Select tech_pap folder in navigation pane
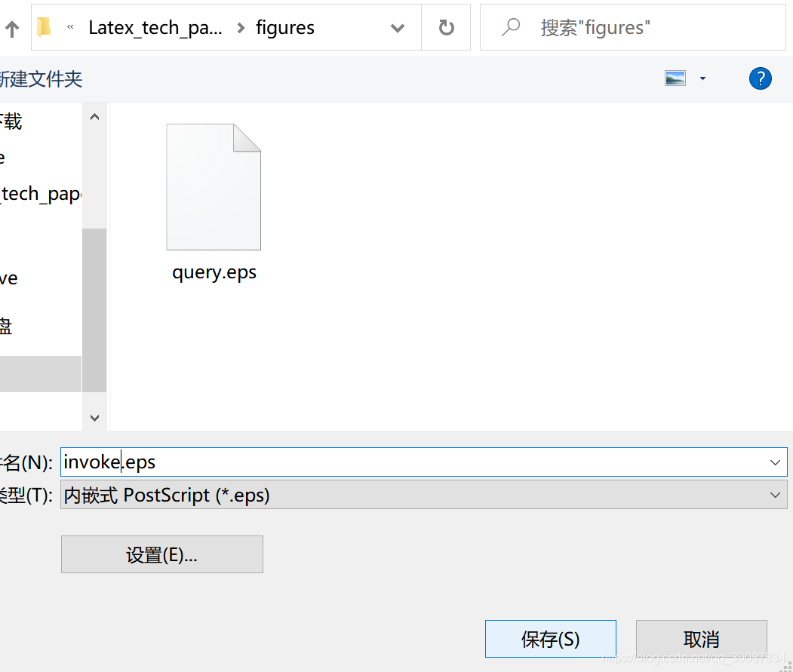This screenshot has height=672, width=793. 41,194
